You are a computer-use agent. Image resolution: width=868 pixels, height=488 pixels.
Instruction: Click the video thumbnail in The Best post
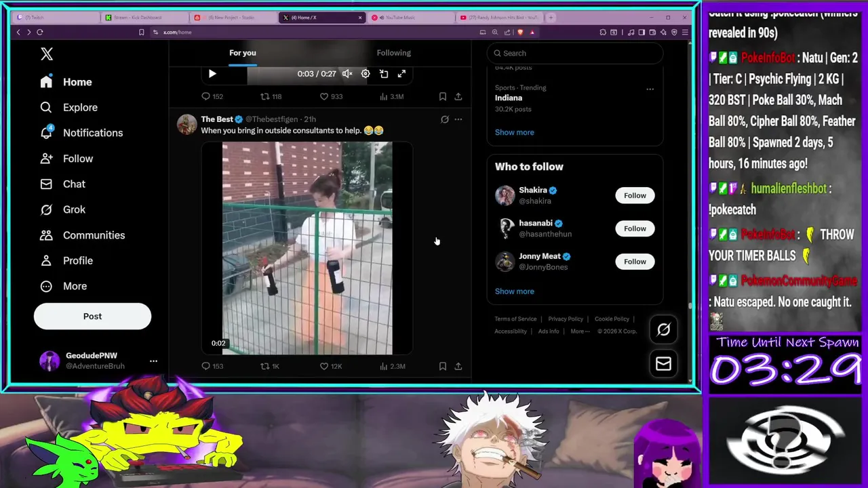coord(307,248)
